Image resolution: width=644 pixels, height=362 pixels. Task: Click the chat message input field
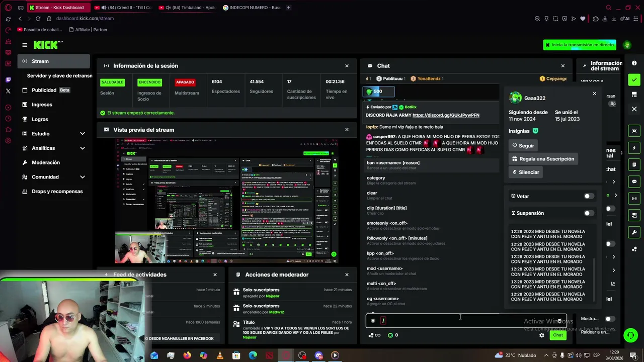click(x=466, y=321)
